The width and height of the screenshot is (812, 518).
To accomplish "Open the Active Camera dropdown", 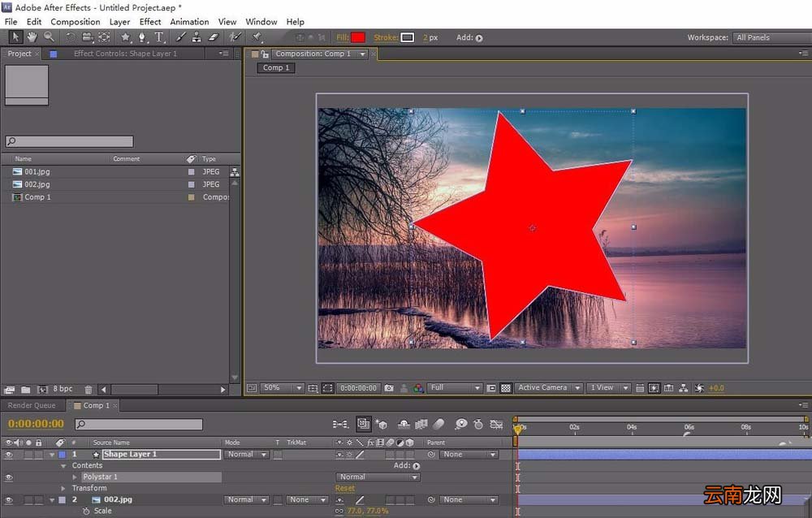I will pyautogui.click(x=548, y=388).
